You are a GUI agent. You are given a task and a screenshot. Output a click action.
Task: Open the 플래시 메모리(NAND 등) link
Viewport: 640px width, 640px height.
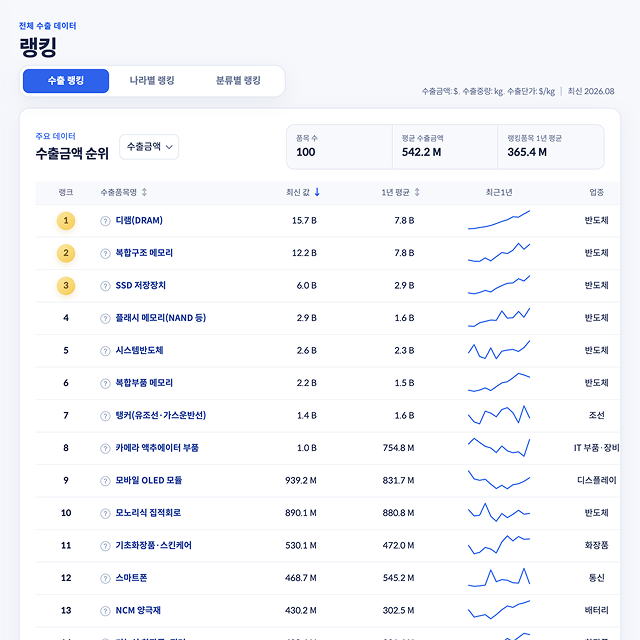point(161,318)
